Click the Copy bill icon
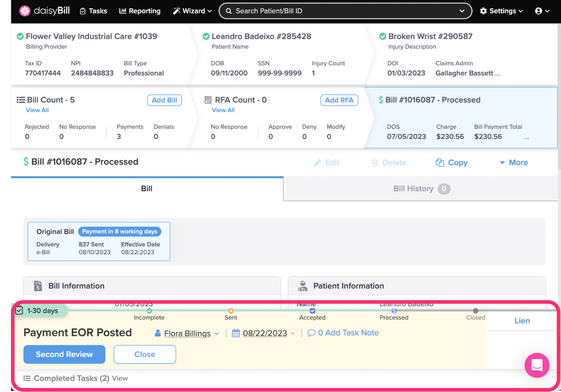The width and height of the screenshot is (561, 392). [x=440, y=162]
